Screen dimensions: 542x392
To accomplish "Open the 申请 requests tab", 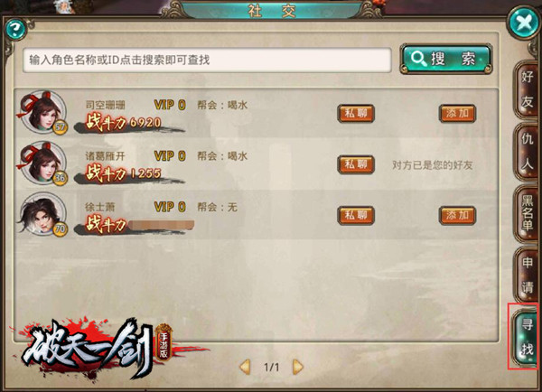I will (527, 275).
